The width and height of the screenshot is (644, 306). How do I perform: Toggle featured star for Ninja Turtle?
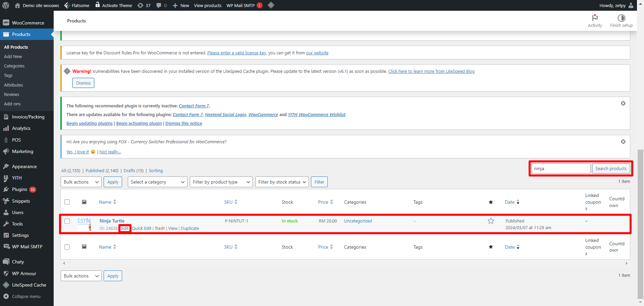tap(491, 221)
